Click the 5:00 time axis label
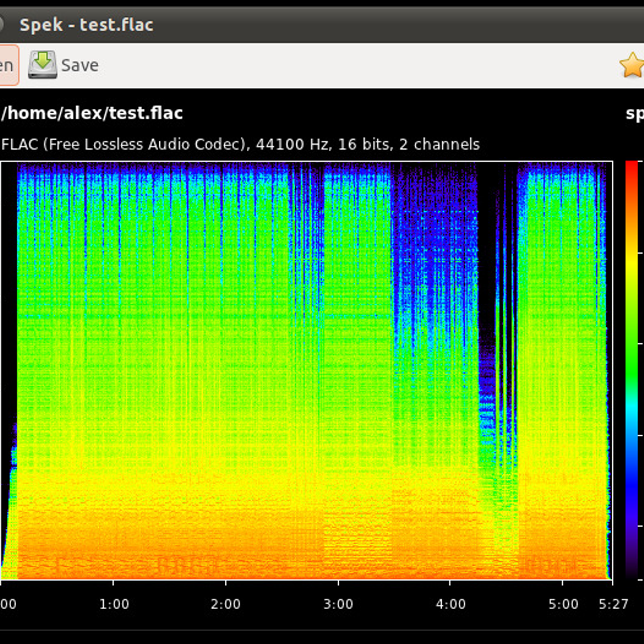The width and height of the screenshot is (644, 644). tap(563, 604)
